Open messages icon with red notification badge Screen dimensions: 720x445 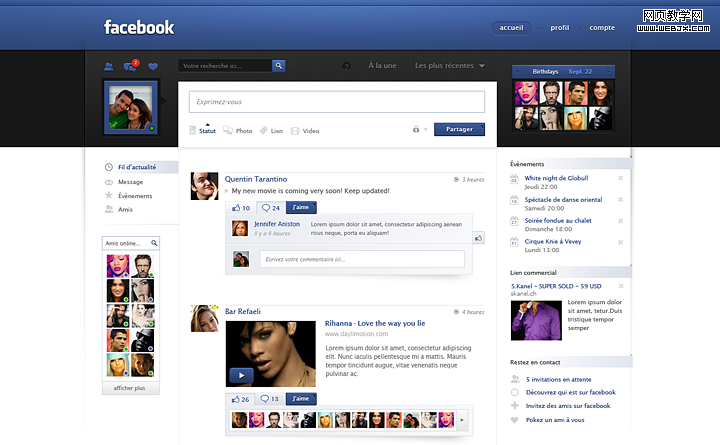(x=130, y=67)
